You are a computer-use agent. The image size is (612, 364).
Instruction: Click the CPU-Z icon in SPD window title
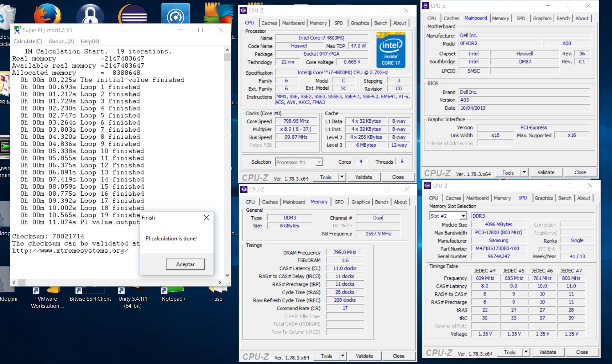pyautogui.click(x=428, y=185)
